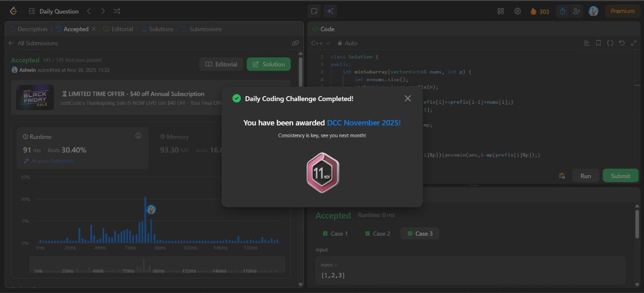This screenshot has height=293, width=644.
Task: Open the AI sparkle assistant icon
Action: pyautogui.click(x=330, y=11)
